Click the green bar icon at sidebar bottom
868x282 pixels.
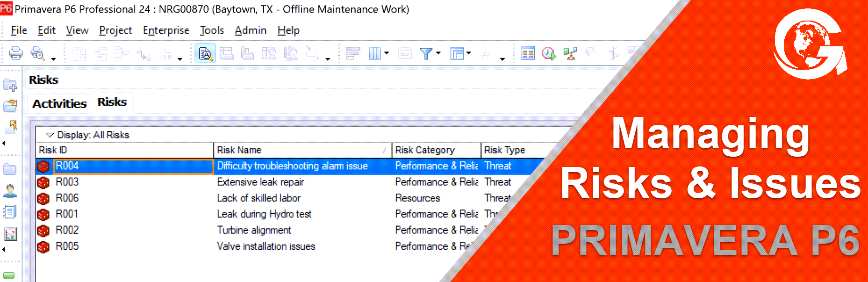(x=9, y=275)
